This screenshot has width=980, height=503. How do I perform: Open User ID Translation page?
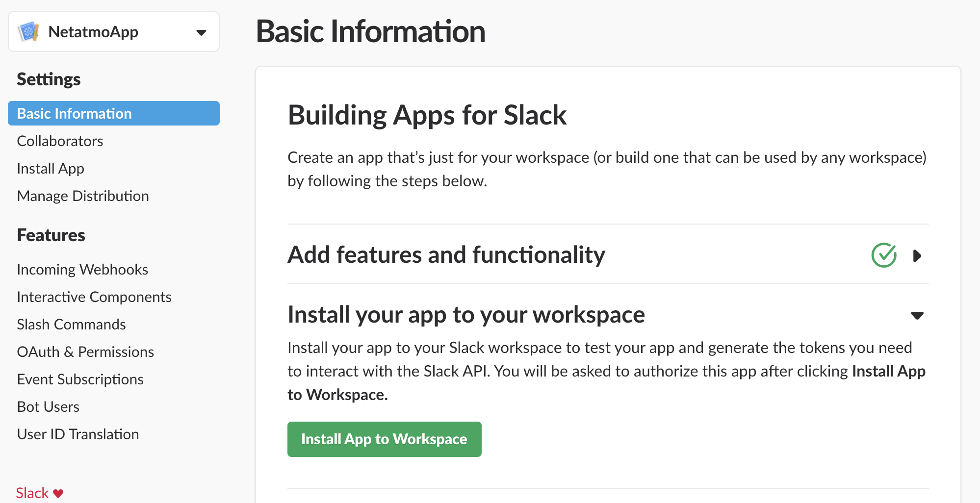click(78, 434)
